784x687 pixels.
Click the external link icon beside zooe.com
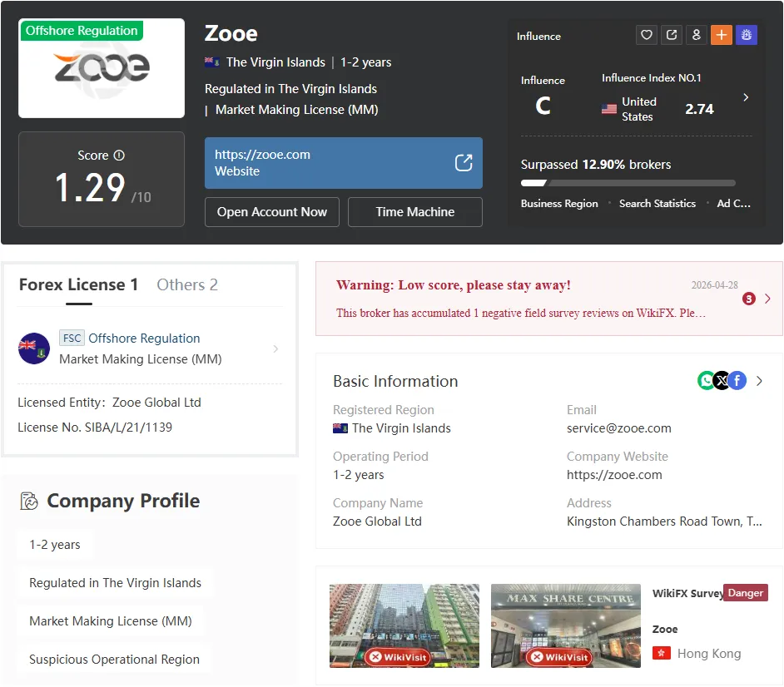click(464, 163)
